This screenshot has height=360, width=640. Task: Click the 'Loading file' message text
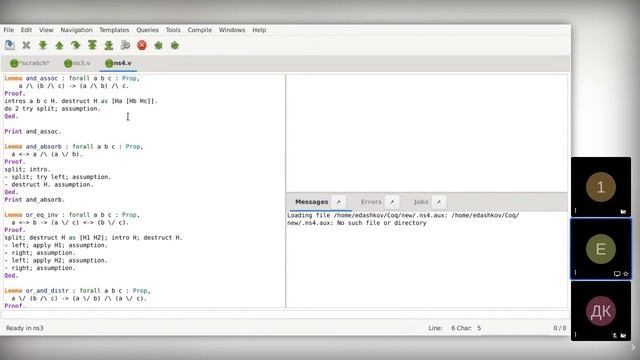pos(403,219)
